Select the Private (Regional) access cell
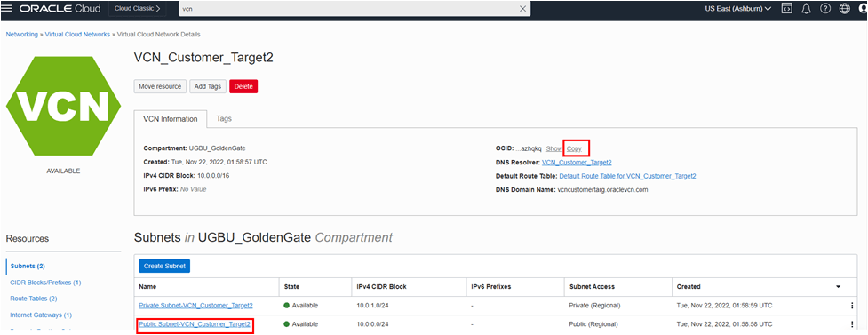The width and height of the screenshot is (868, 335). click(x=594, y=306)
